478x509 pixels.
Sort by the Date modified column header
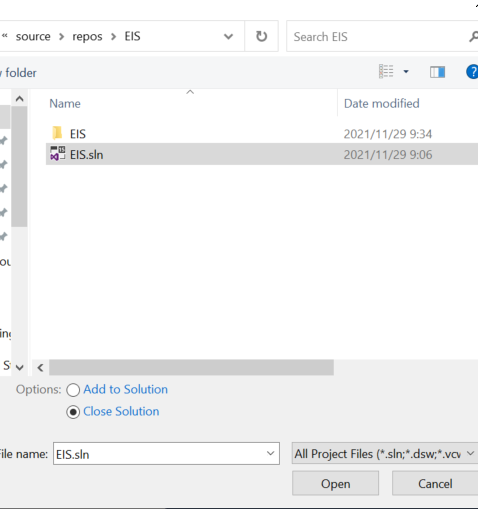click(382, 104)
